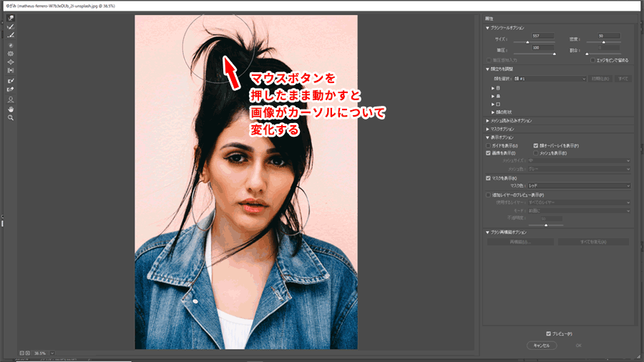Click the 属性 panel header
Screen dimensions: 644x362
tap(489, 19)
